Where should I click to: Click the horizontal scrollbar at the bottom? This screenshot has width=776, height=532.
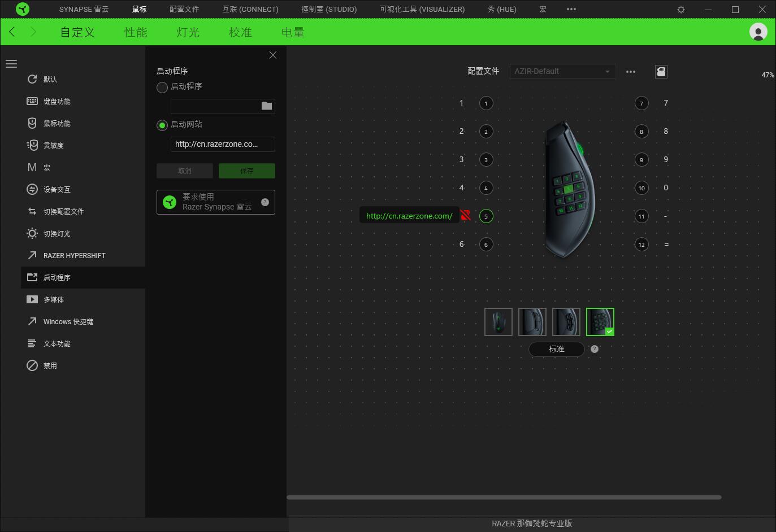(504, 498)
